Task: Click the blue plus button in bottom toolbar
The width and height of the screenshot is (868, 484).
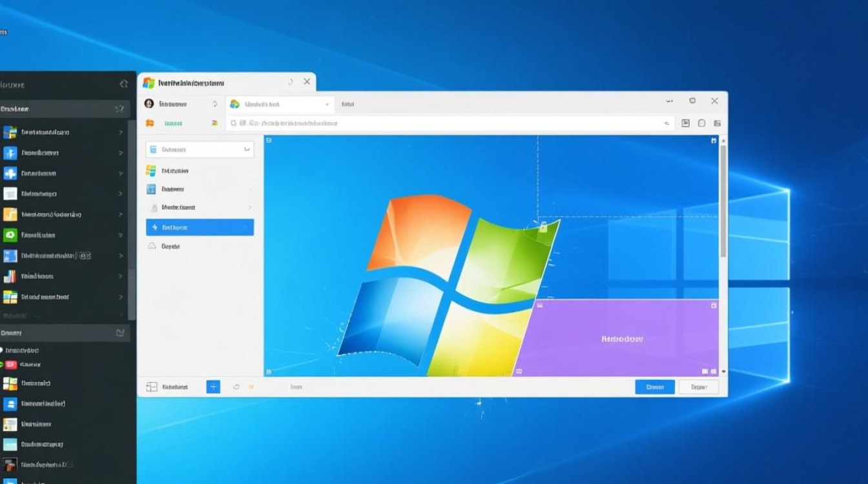Action: click(x=213, y=387)
